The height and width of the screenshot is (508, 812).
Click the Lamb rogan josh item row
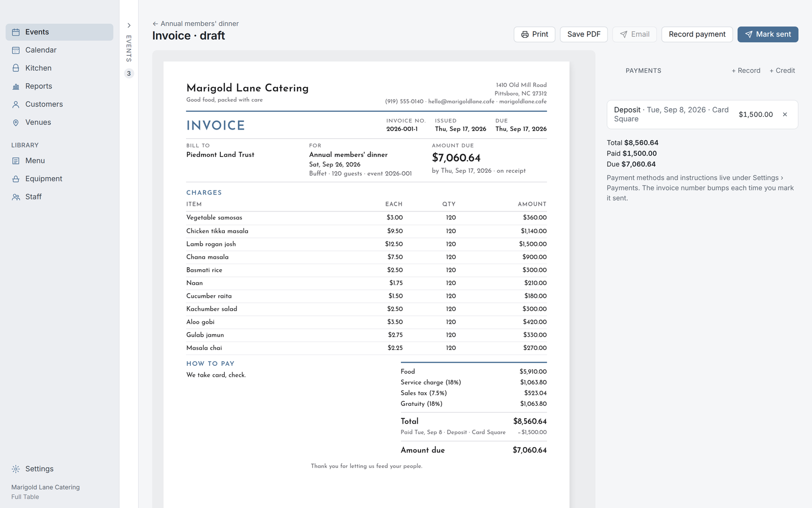pos(366,244)
